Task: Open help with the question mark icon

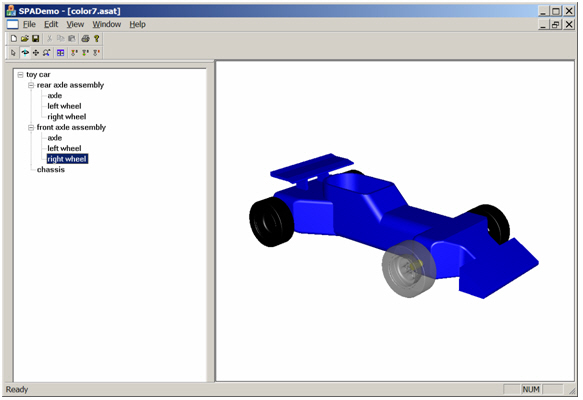Action: (x=97, y=39)
